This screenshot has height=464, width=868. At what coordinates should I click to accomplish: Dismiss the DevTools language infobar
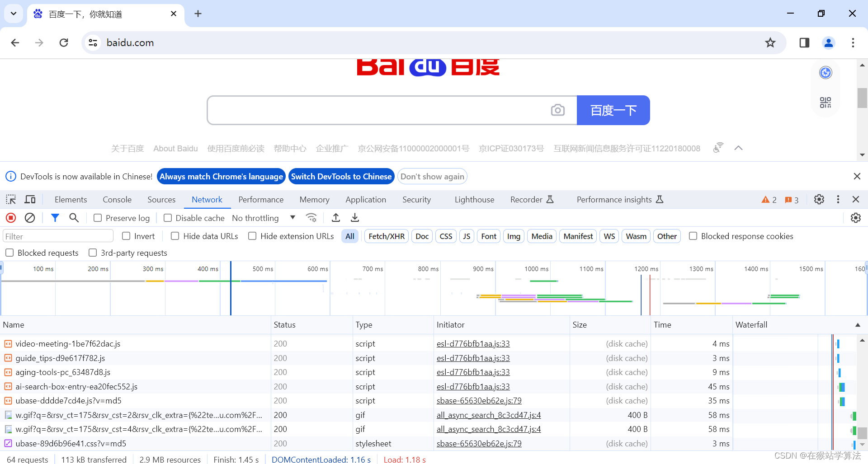857,176
